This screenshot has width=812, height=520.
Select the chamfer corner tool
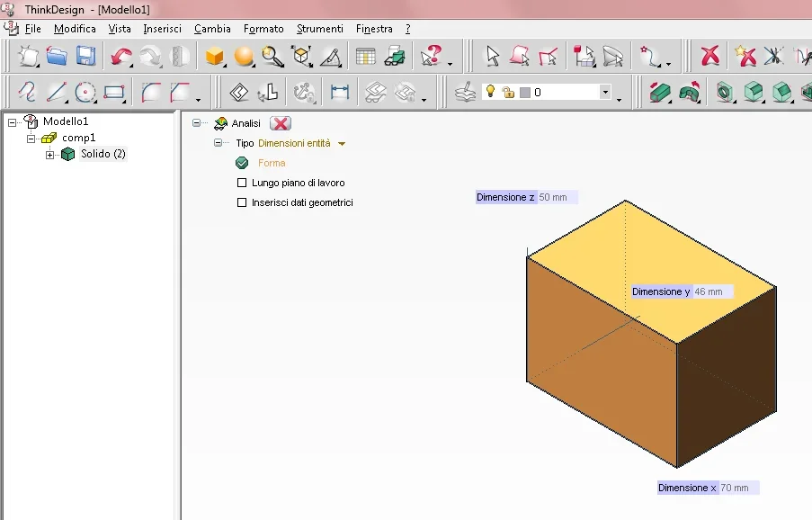pos(179,92)
